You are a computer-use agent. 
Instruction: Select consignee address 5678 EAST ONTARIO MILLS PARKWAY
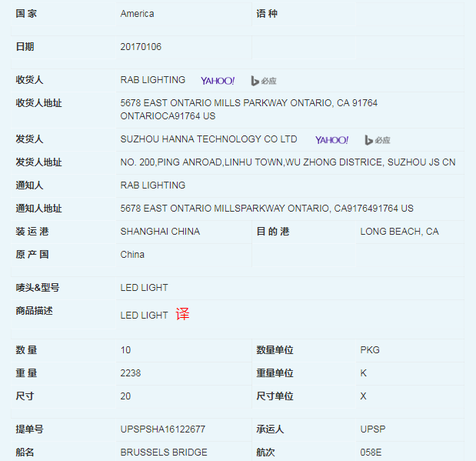coord(249,109)
